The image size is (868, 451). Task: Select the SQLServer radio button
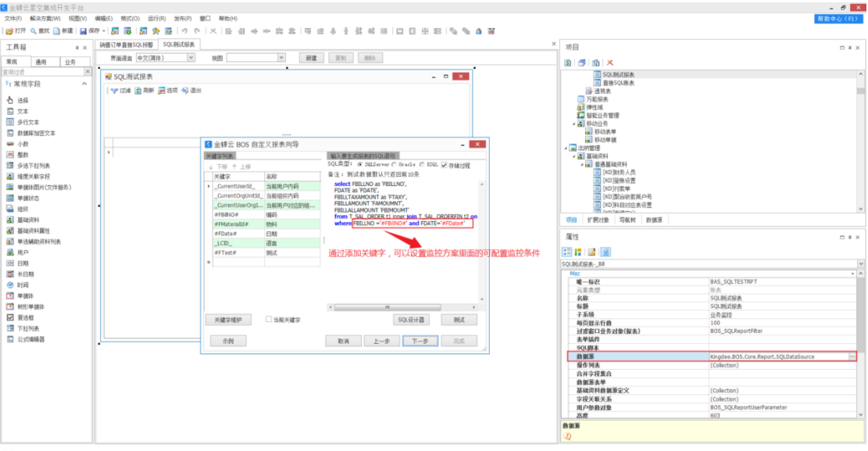point(360,165)
